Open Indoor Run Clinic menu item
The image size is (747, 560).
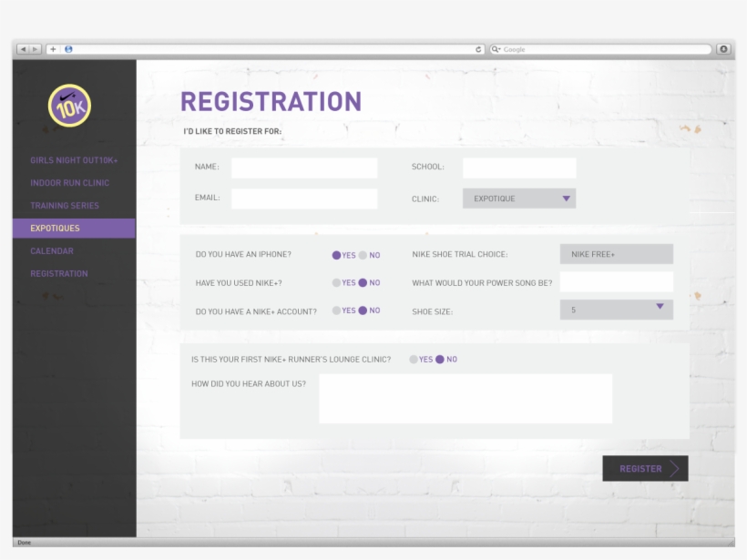[69, 183]
